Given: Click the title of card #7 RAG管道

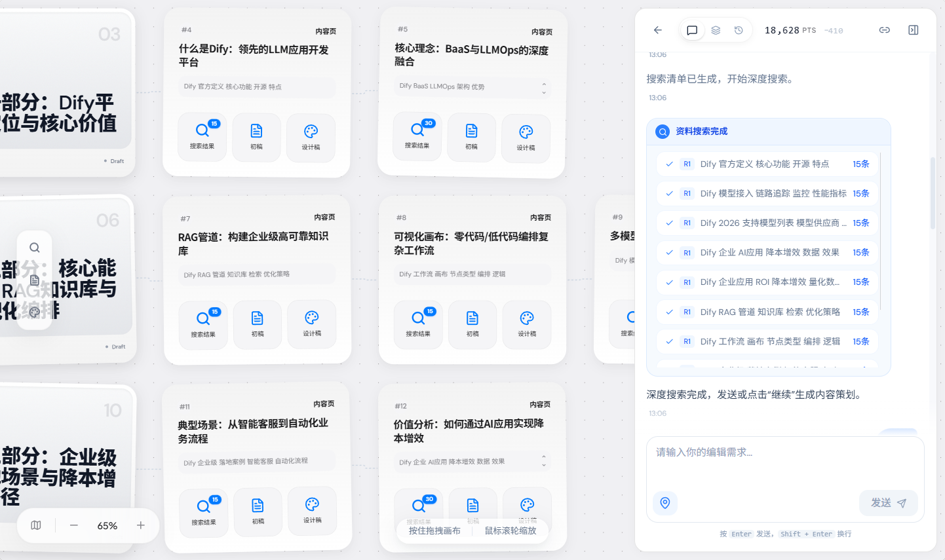Looking at the screenshot, I should tap(253, 243).
